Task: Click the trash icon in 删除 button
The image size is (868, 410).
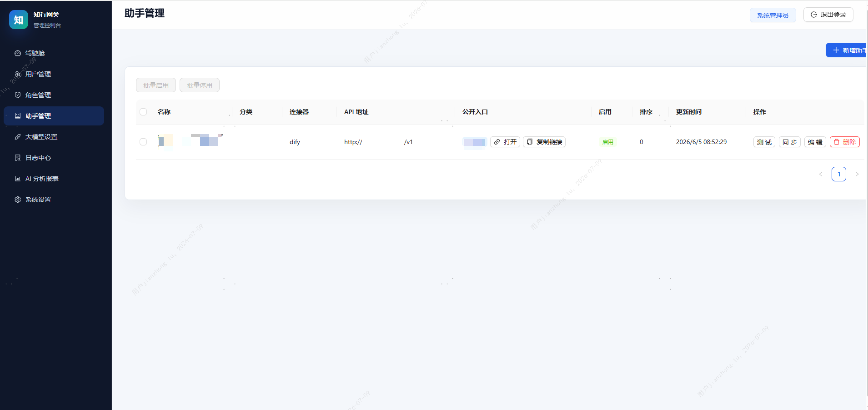Action: [837, 142]
